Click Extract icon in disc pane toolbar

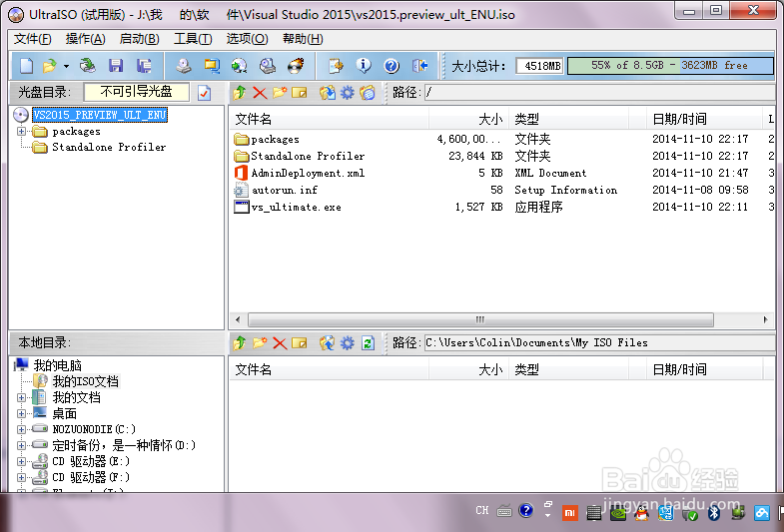tap(328, 93)
